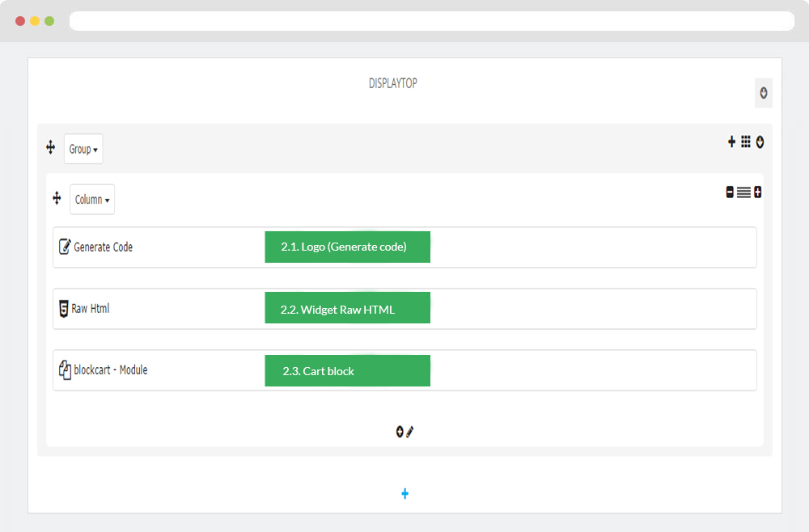Image resolution: width=809 pixels, height=532 pixels.
Task: Click the pencil edit icon below widgets
Action: point(409,432)
